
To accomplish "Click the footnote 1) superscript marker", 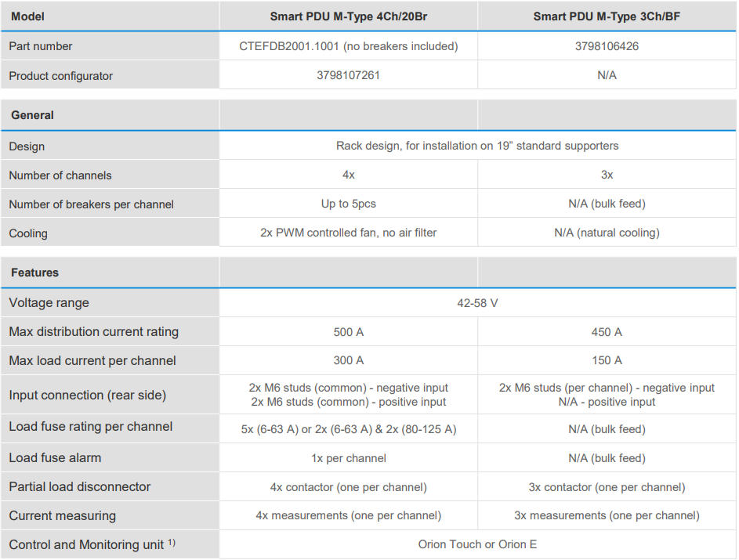I will click(x=171, y=542).
